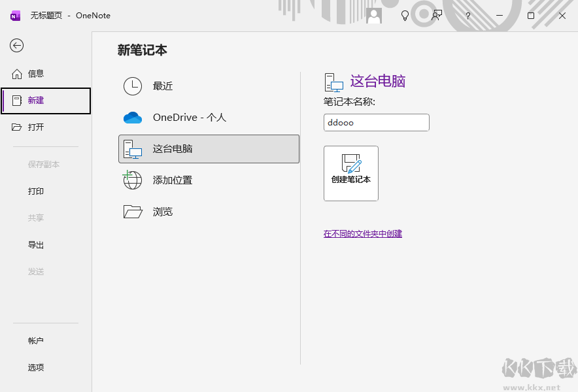Click the back arrow to leave backstage view
This screenshot has width=578, height=392.
(16, 46)
